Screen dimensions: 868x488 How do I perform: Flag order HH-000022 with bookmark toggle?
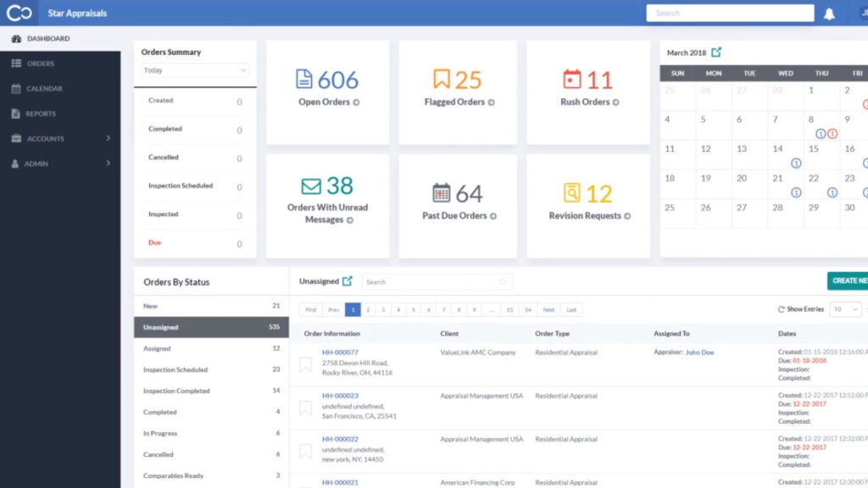click(x=305, y=452)
